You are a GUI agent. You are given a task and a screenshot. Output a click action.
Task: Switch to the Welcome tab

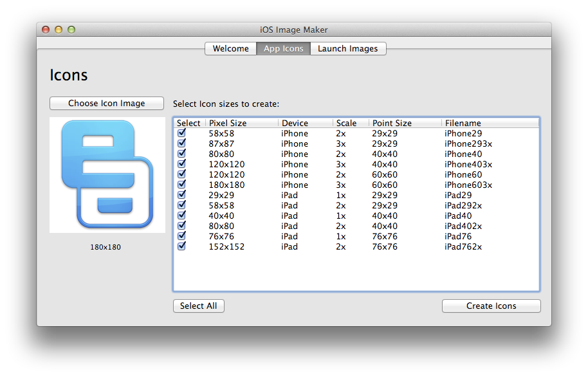coord(230,48)
